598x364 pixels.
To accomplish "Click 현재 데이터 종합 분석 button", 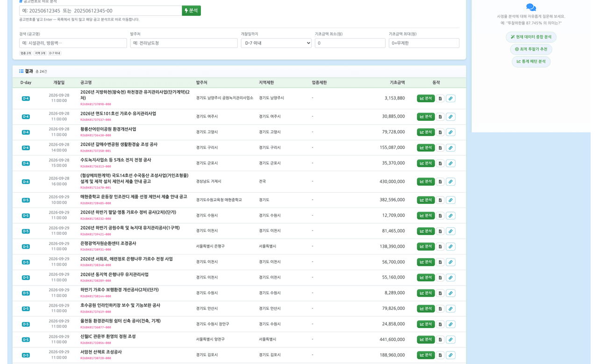I will coord(531,37).
